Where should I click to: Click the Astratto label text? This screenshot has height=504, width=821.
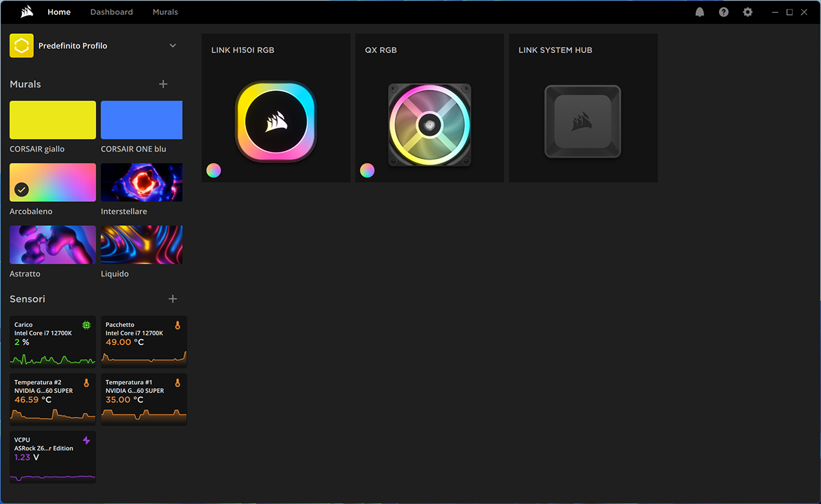(x=25, y=274)
